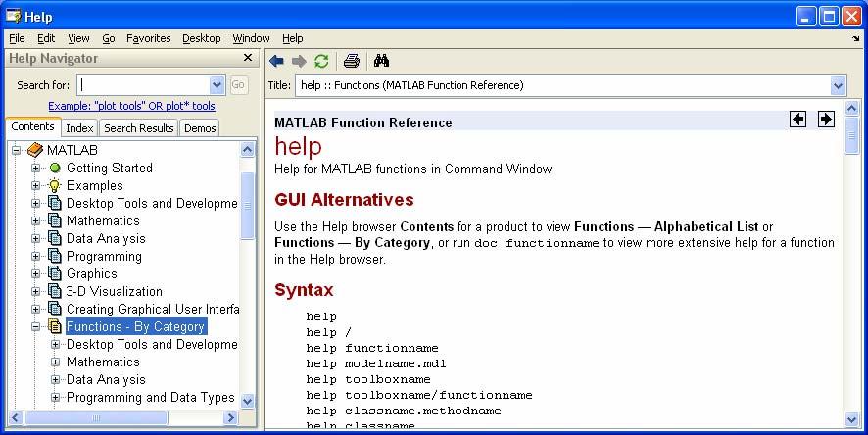This screenshot has height=435, width=868.
Task: Undock the Help window using the corner arrow
Action: coord(856,39)
